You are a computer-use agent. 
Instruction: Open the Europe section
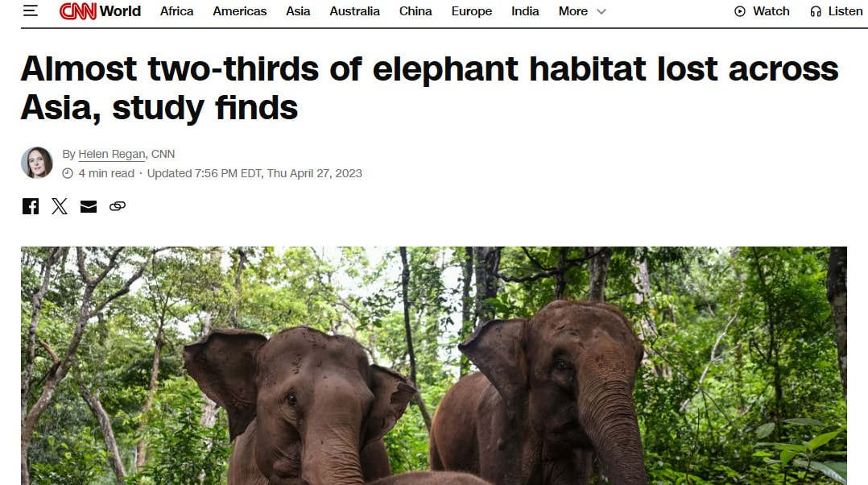click(472, 11)
